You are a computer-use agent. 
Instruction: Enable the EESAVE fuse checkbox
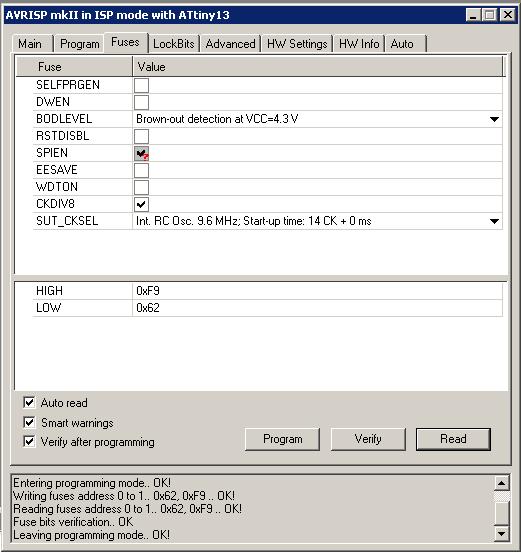point(141,170)
